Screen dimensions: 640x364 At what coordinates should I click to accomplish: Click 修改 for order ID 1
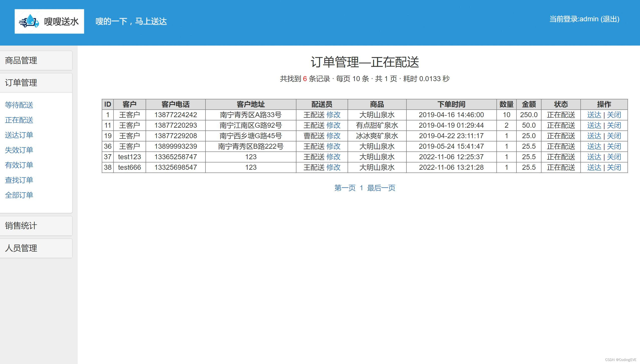click(334, 115)
